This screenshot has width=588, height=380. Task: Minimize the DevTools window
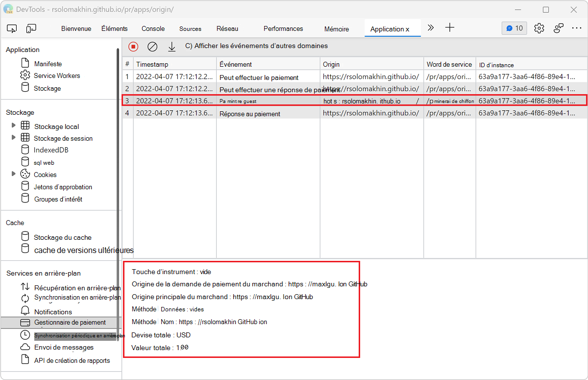point(518,9)
